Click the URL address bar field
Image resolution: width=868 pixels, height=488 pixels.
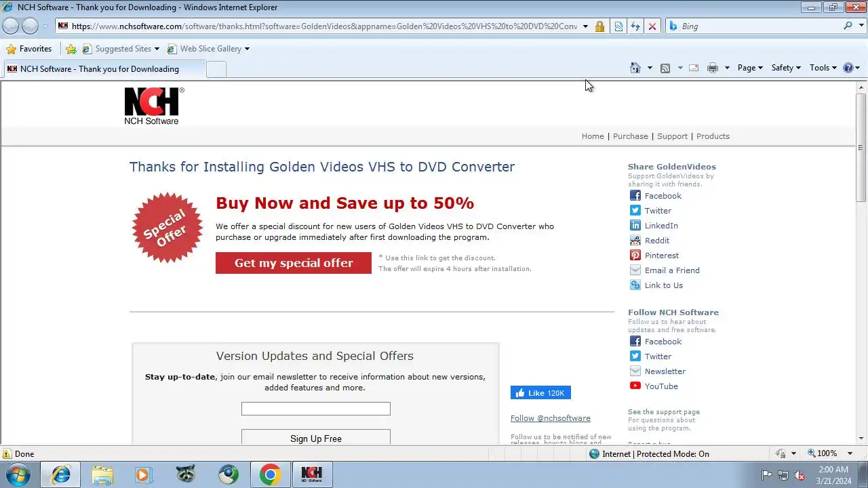coord(324,26)
